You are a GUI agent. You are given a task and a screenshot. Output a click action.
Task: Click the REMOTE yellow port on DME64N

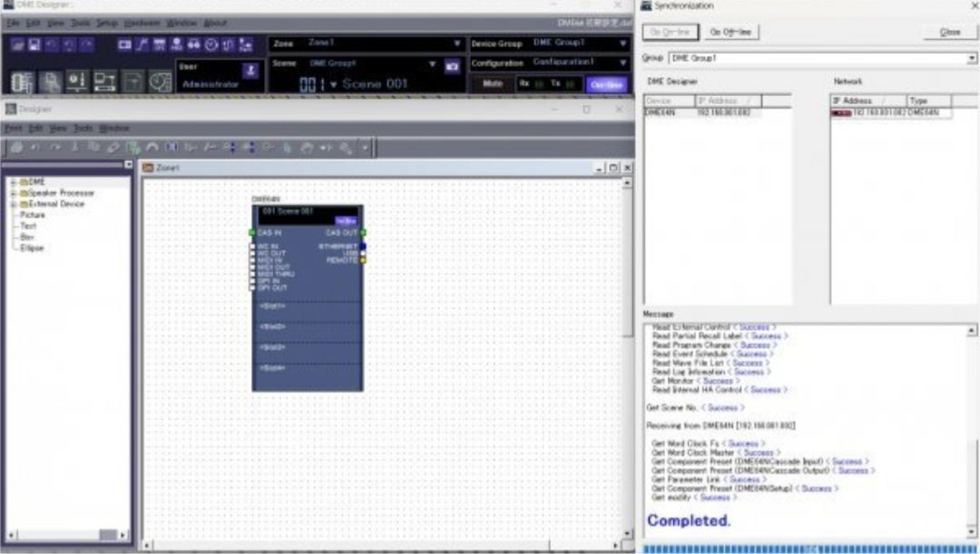363,260
